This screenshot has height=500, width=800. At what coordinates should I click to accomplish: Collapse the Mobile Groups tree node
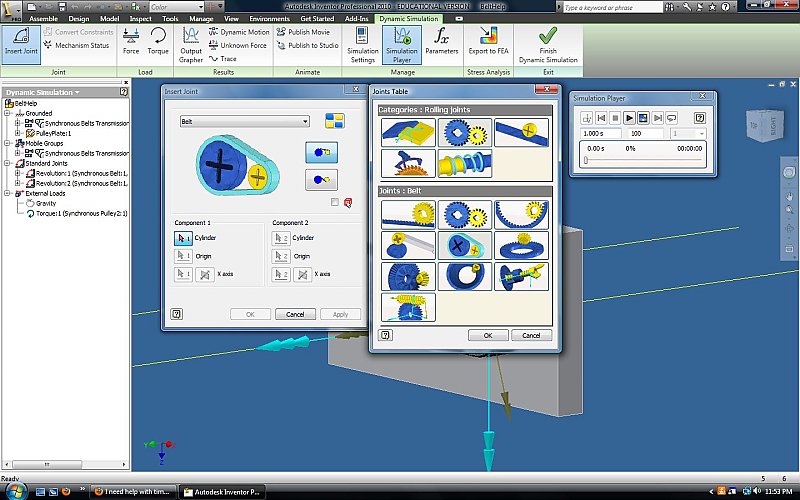coord(7,143)
